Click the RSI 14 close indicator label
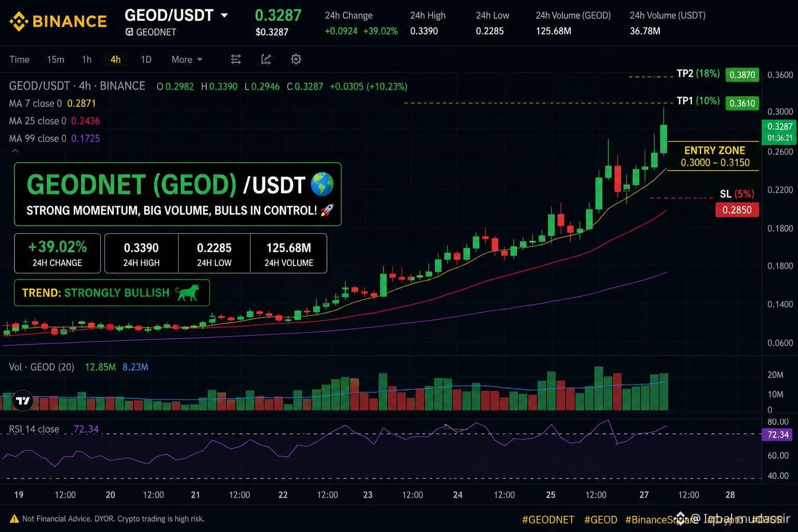 [34, 429]
